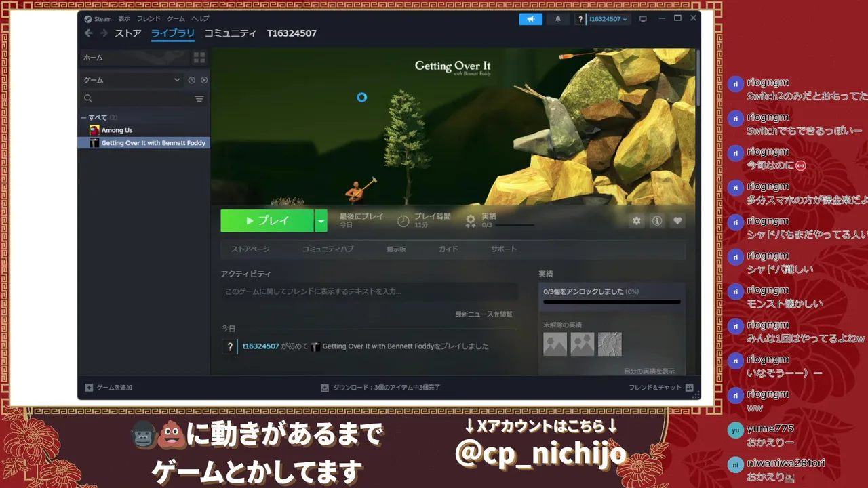
Task: Click the activity text input field
Action: (x=369, y=291)
